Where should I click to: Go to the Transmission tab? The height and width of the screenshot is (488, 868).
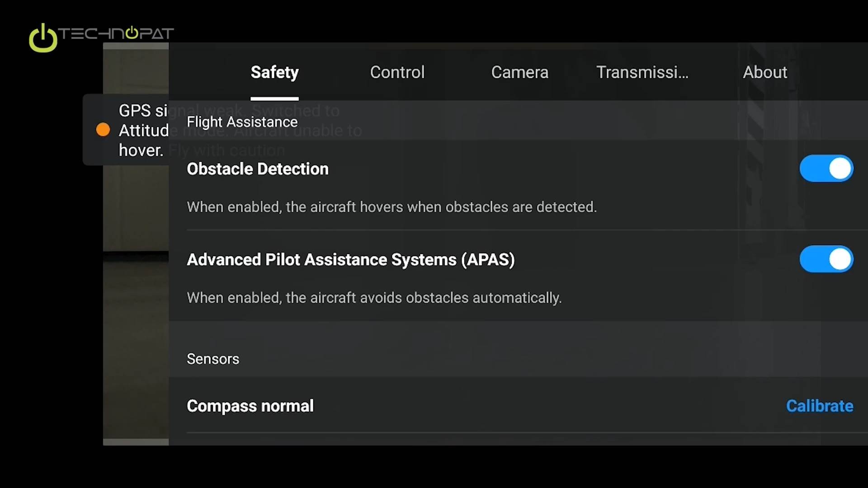642,72
